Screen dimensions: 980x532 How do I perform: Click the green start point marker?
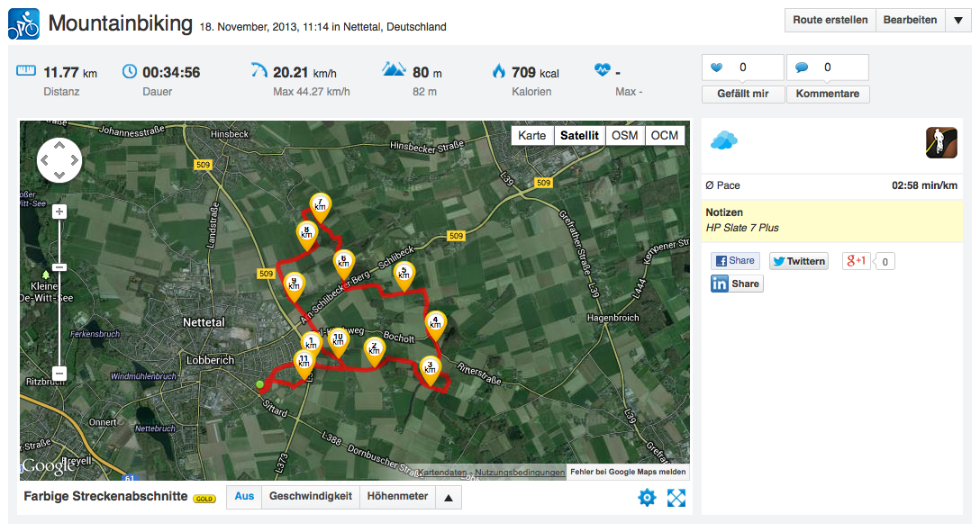[260, 384]
